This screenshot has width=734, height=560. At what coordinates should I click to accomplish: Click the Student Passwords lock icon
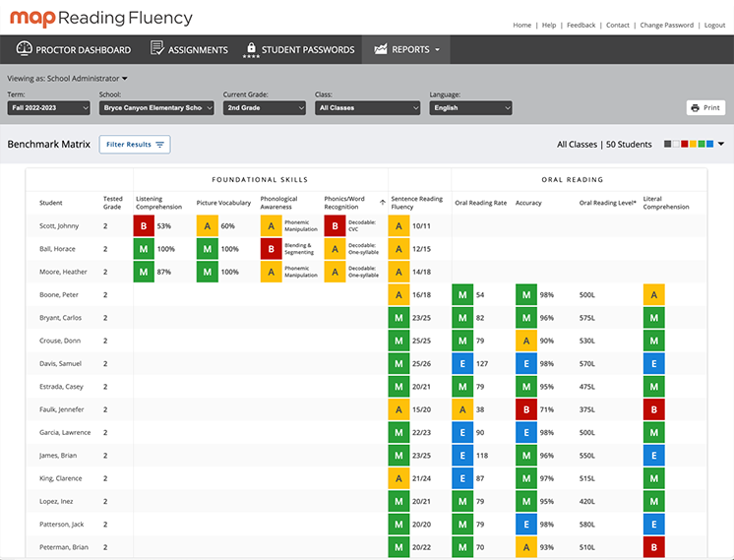(x=251, y=49)
